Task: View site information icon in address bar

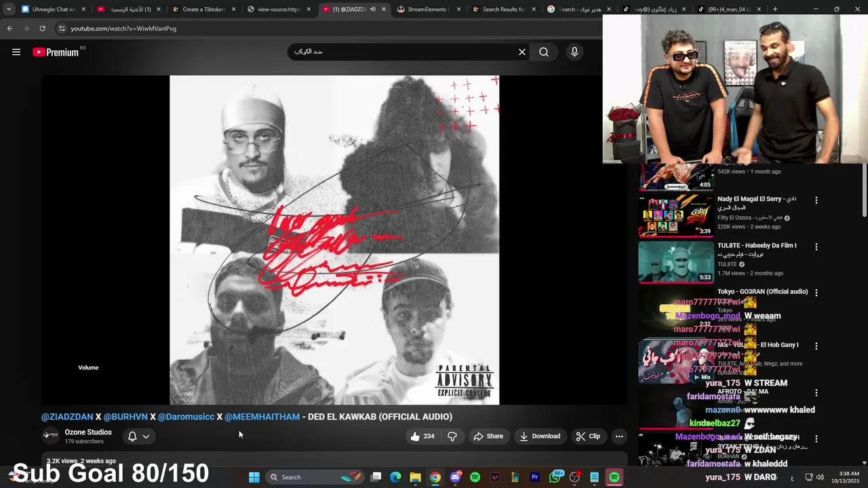Action: (x=62, y=28)
